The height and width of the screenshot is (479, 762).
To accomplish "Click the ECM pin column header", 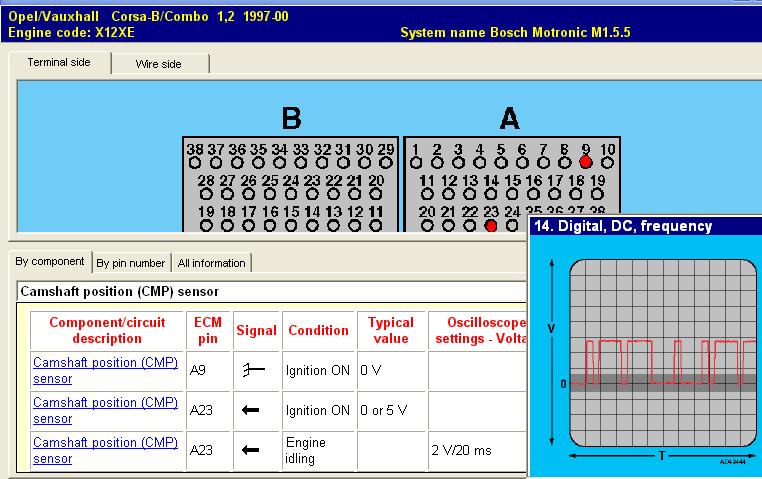I will pyautogui.click(x=208, y=330).
